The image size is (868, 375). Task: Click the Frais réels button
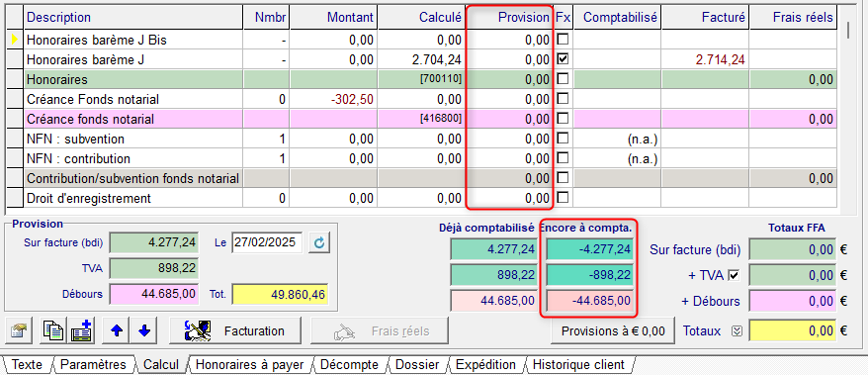[x=379, y=331]
